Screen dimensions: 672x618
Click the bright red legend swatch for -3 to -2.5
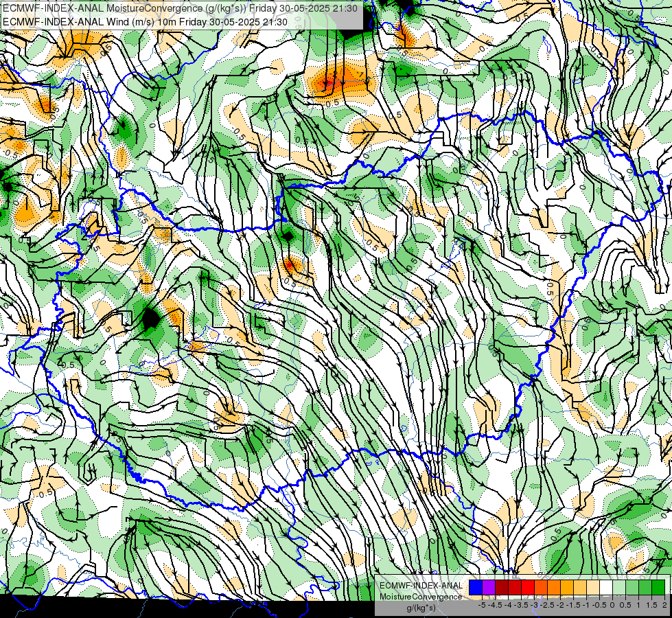point(528,588)
